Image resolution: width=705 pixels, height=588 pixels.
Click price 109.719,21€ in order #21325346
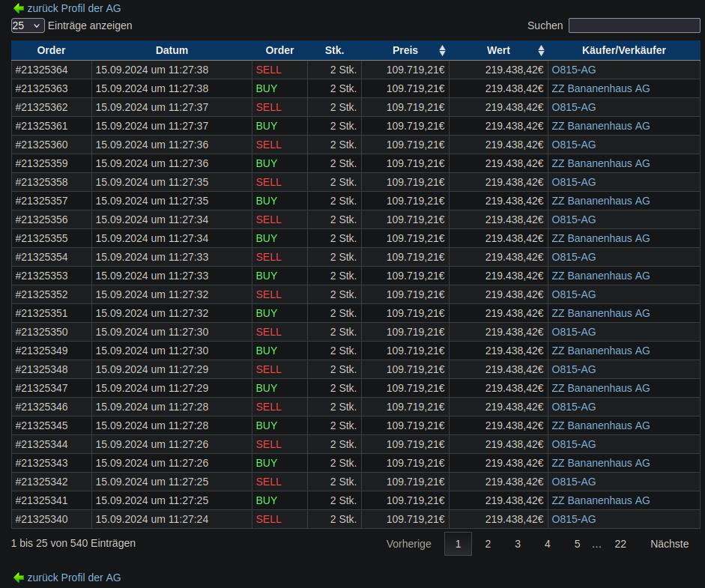pos(416,407)
